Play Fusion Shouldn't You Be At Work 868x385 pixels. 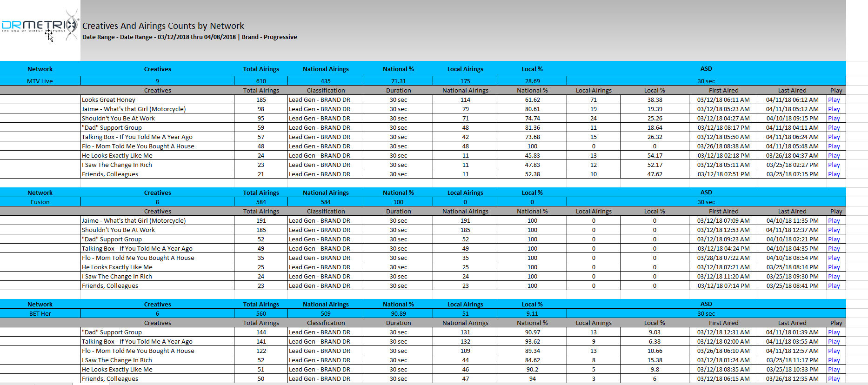[834, 230]
